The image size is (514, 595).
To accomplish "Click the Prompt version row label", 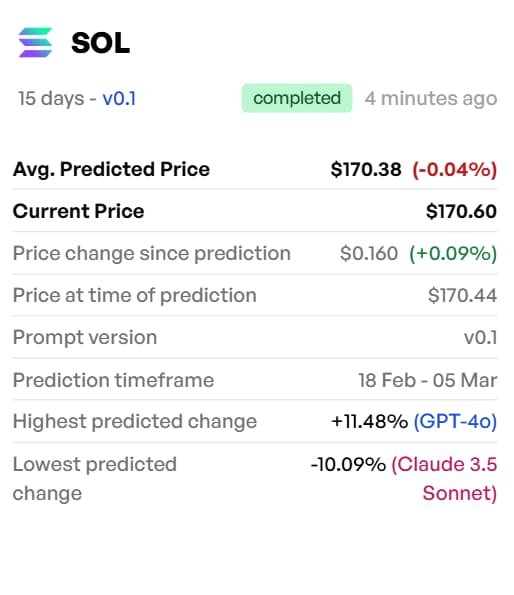I will pyautogui.click(x=85, y=338).
